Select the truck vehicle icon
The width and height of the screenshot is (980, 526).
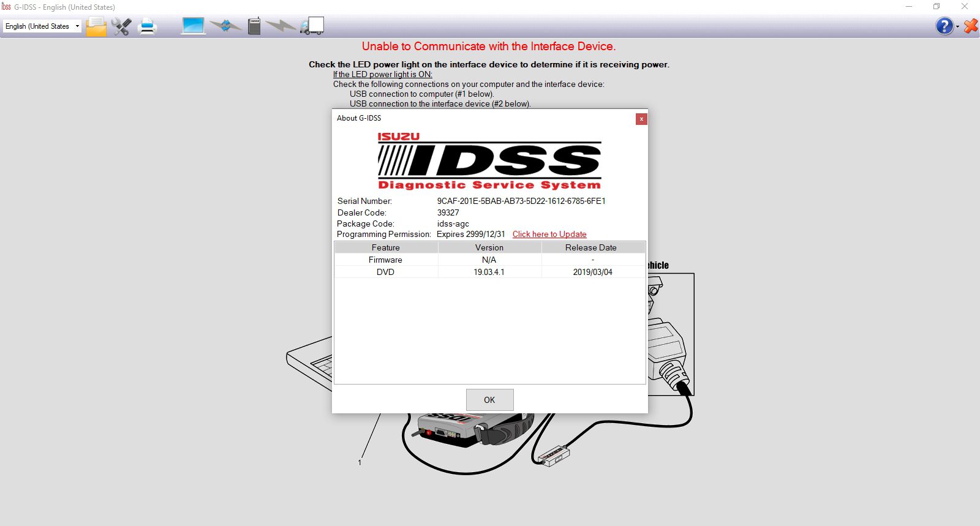pos(312,26)
